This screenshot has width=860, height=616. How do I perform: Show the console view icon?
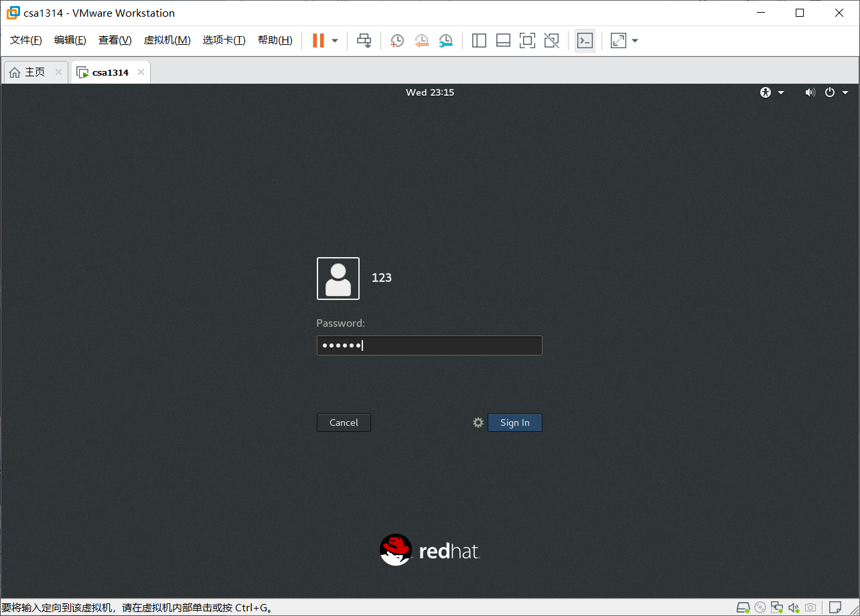point(585,41)
